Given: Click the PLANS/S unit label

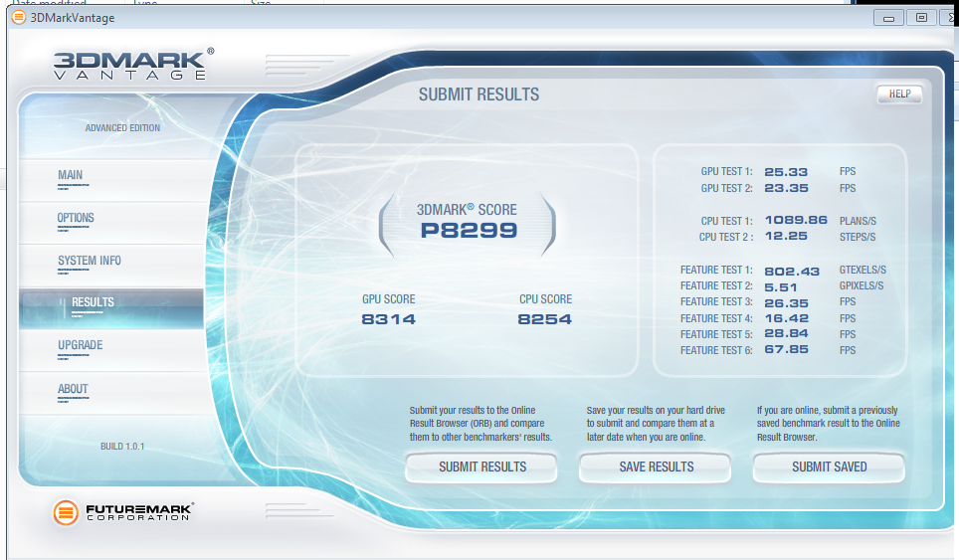Looking at the screenshot, I should [x=858, y=221].
